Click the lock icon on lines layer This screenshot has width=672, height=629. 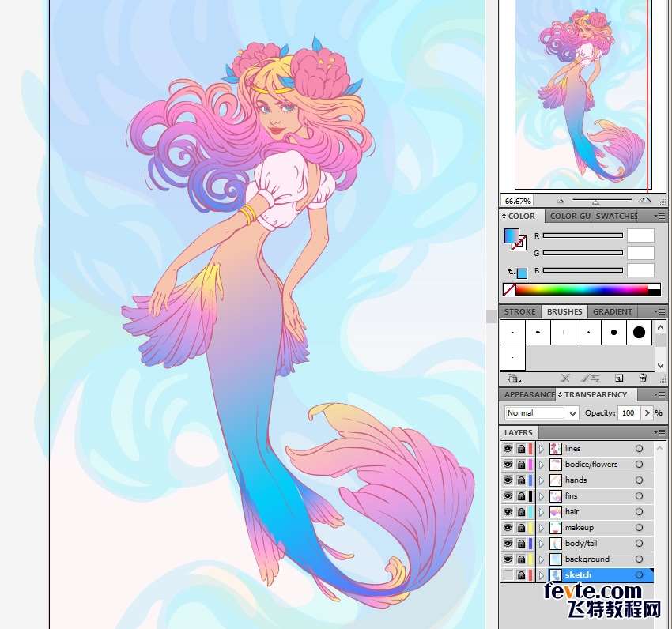point(521,449)
